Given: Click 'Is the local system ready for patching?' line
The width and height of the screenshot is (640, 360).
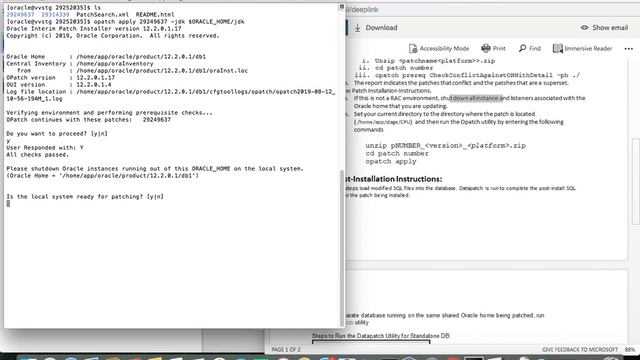Looking at the screenshot, I should (85, 197).
